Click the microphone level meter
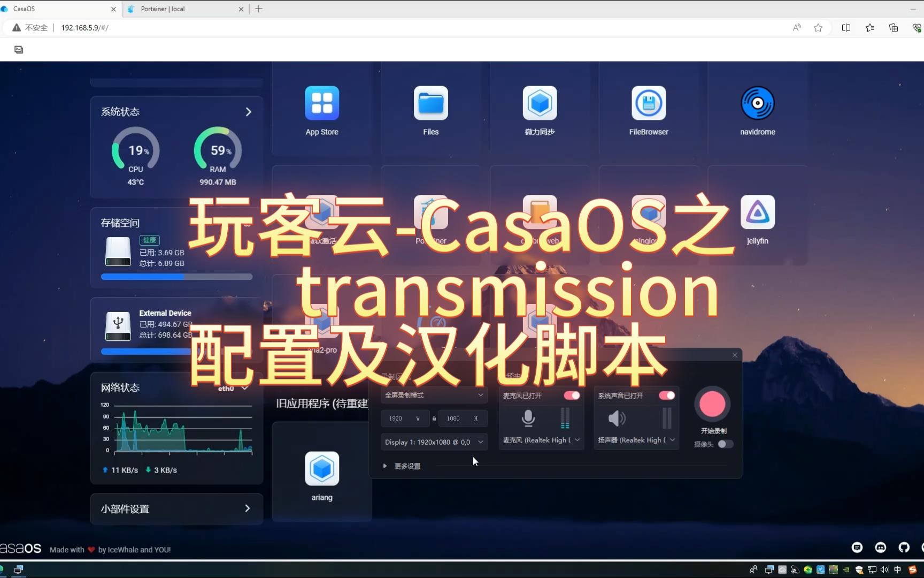This screenshot has width=924, height=578. tap(565, 418)
